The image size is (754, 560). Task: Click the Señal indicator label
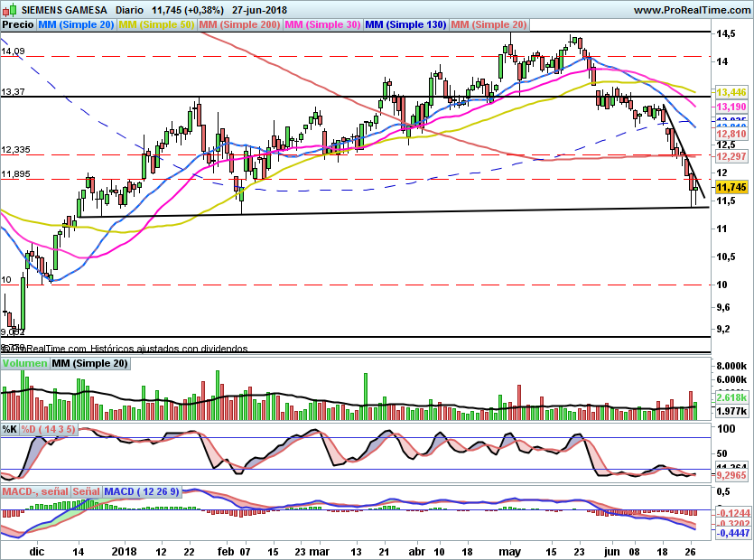click(x=87, y=491)
